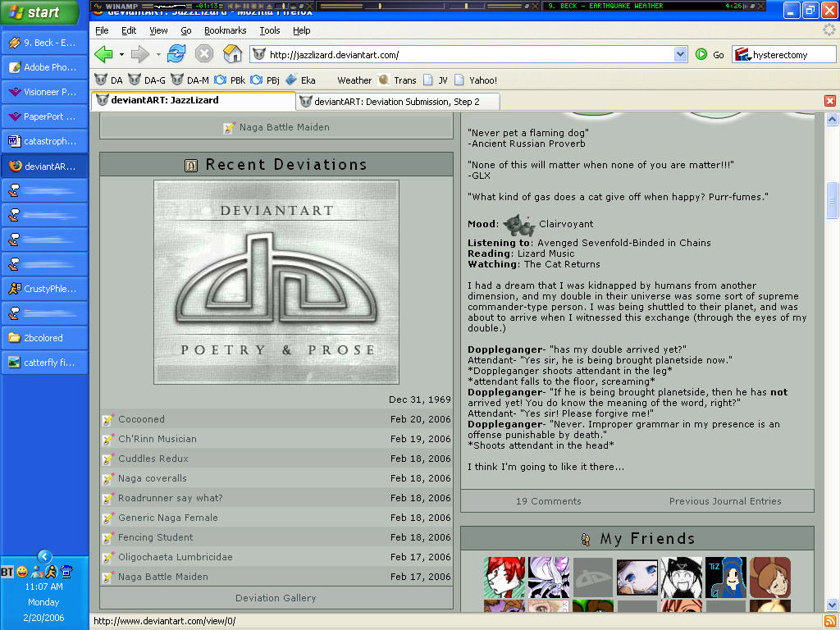Viewport: 840px width, 630px height.
Task: Open the Go menu
Action: point(186,30)
